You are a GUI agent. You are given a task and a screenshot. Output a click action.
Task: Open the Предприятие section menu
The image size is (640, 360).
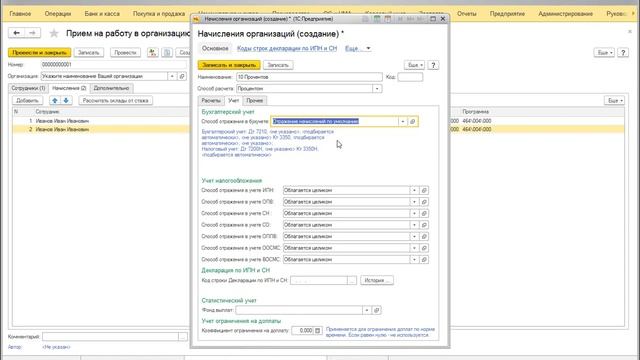[x=507, y=14]
